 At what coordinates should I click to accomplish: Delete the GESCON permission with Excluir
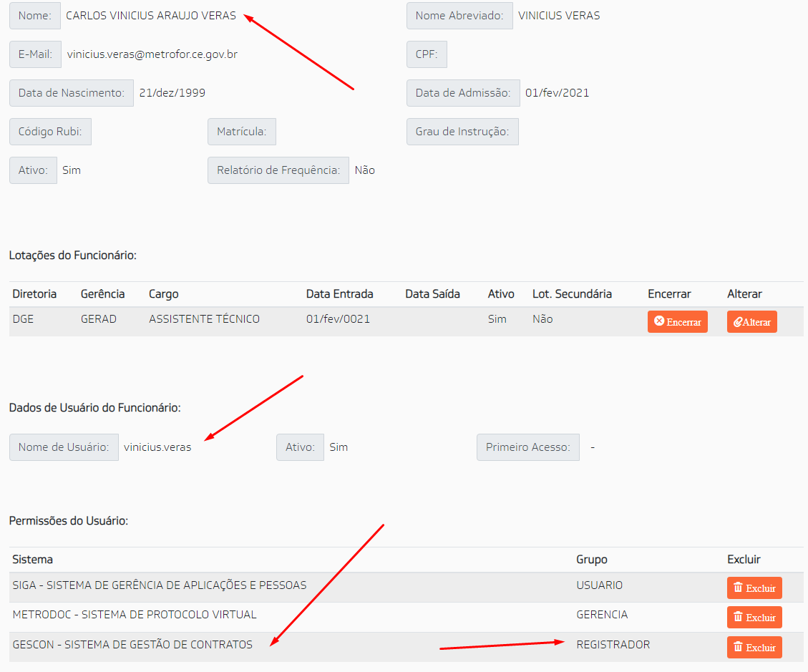pyautogui.click(x=754, y=647)
